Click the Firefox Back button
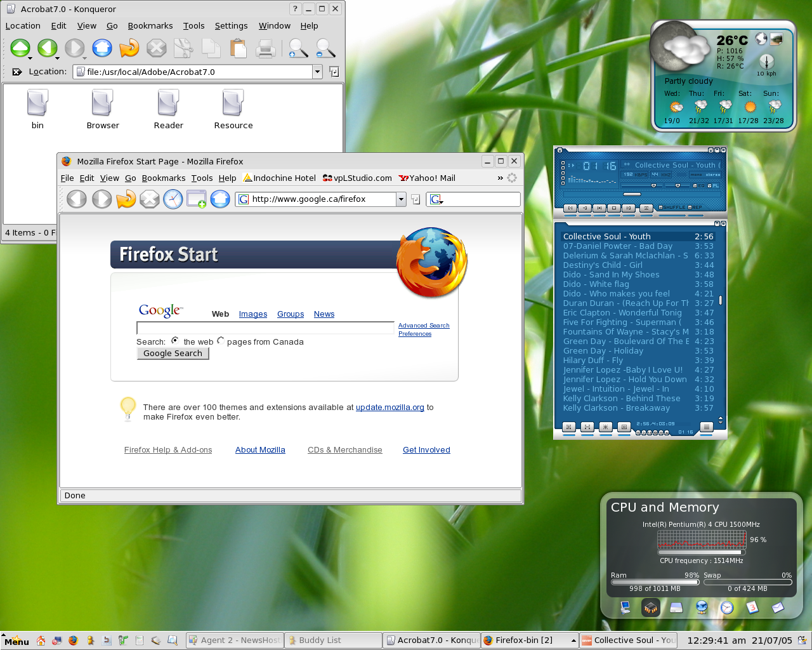This screenshot has height=650, width=812. pos(77,199)
